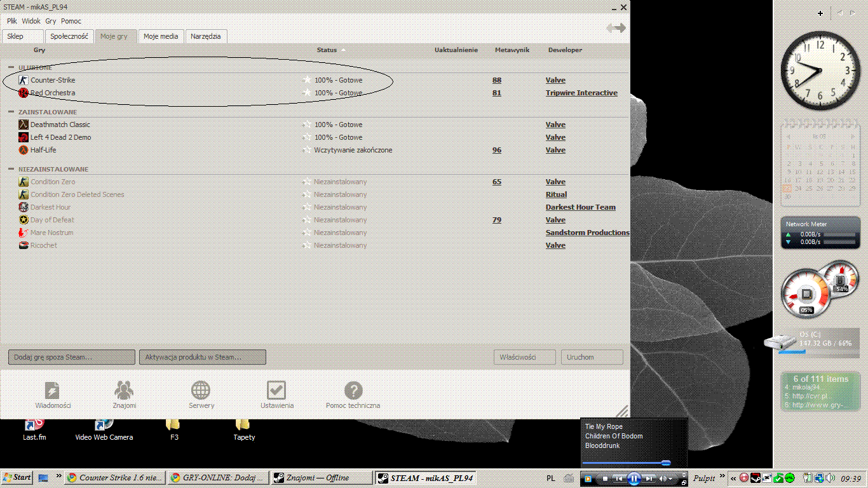Click the Condition Zero Deleted Scenes icon
The image size is (868, 488).
tap(24, 194)
